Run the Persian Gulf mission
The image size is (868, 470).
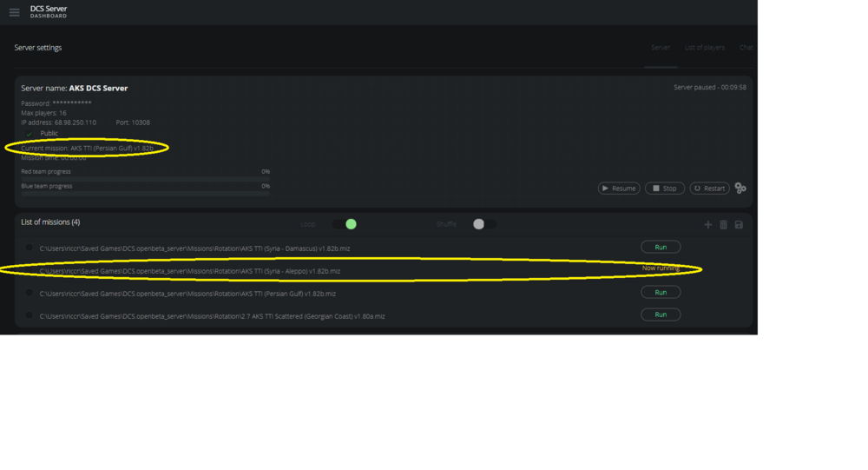661,292
